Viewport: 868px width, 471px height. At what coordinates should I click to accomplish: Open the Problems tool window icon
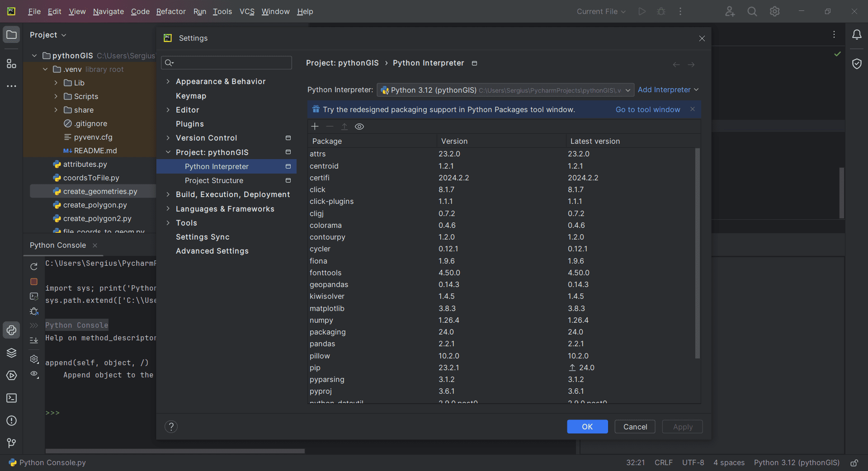(11, 421)
